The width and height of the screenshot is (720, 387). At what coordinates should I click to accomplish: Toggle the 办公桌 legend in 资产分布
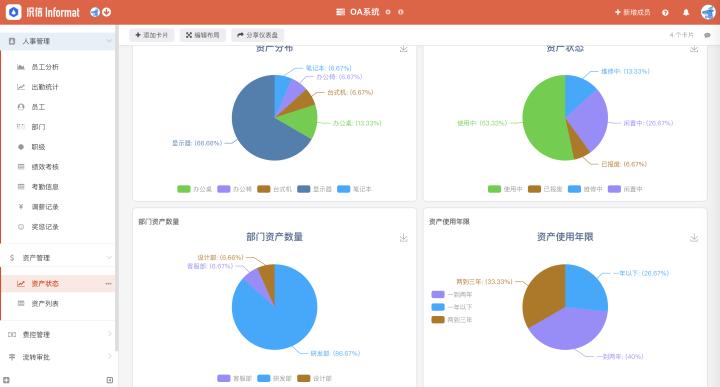[x=194, y=189]
